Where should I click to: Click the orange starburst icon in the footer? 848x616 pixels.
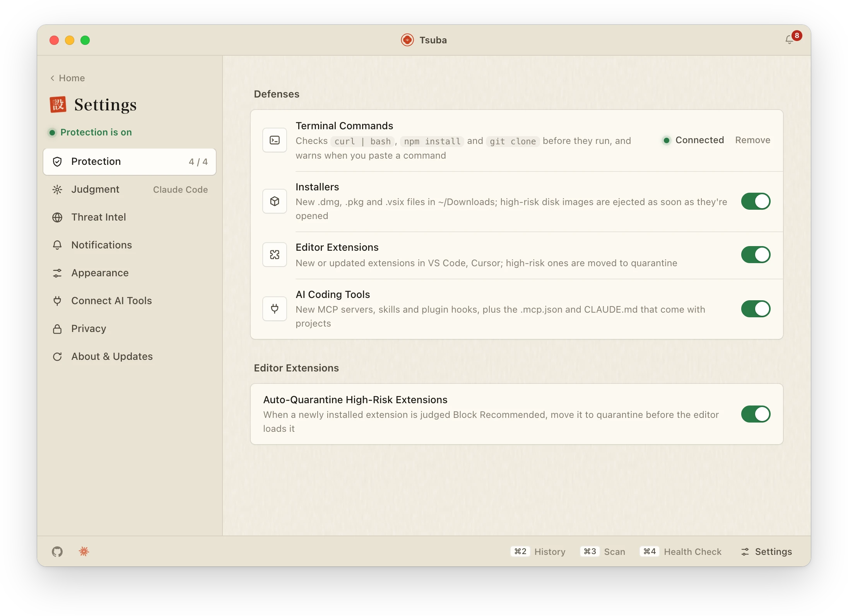coord(84,551)
